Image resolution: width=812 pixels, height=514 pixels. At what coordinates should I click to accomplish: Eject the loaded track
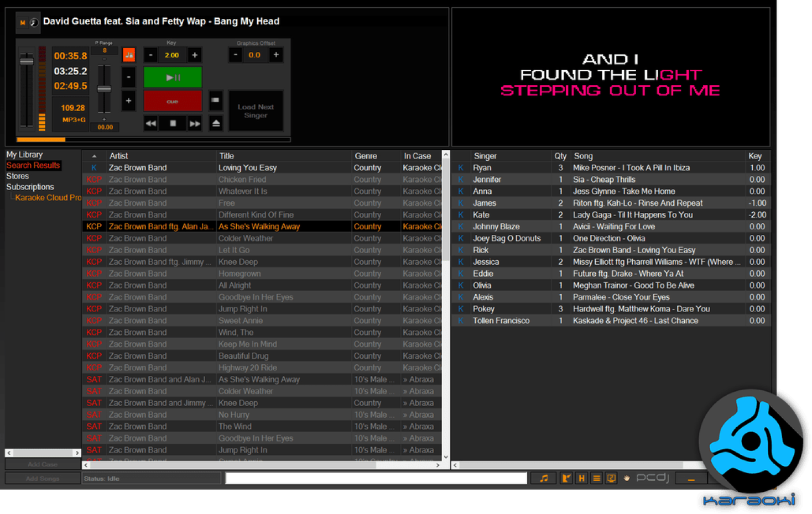point(216,124)
